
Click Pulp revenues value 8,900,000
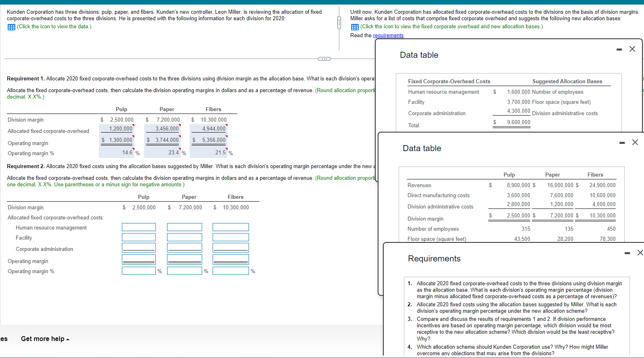click(519, 185)
